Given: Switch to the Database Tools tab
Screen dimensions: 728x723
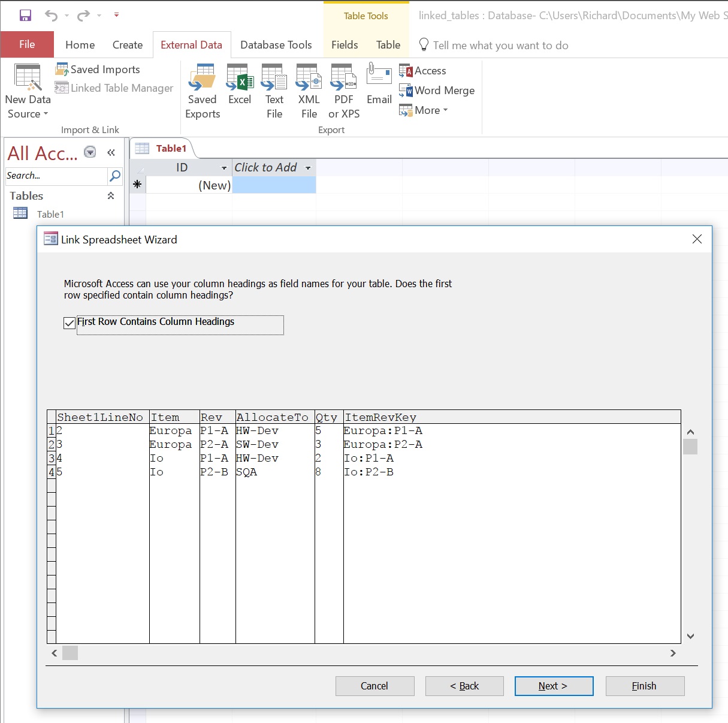Looking at the screenshot, I should [x=276, y=45].
